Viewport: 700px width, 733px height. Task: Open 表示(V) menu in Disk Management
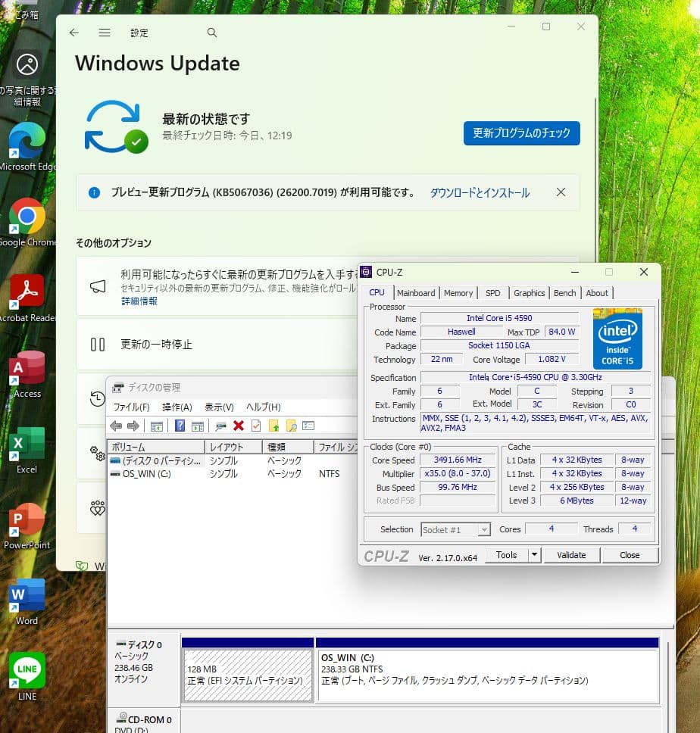coord(219,407)
